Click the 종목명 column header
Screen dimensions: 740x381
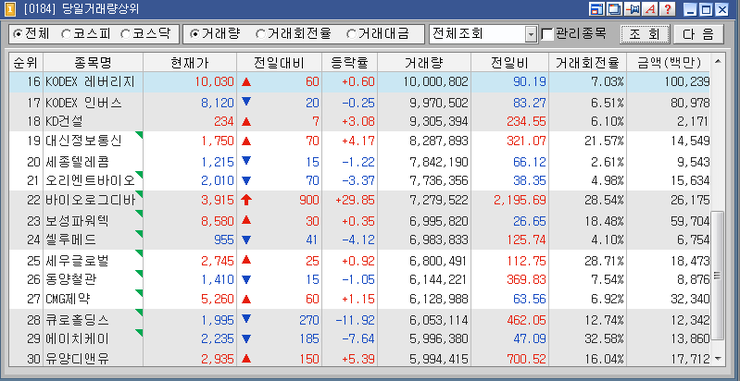point(93,62)
